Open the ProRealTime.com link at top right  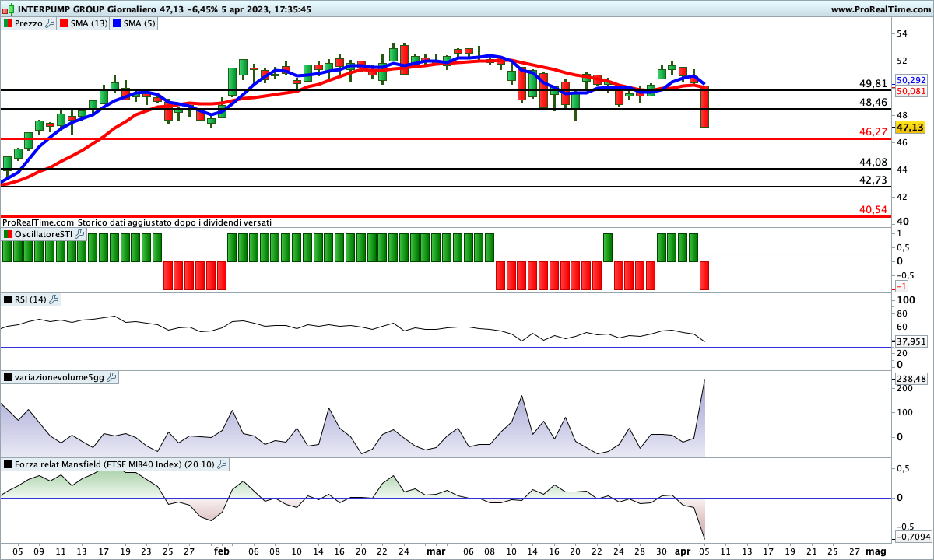(880, 9)
